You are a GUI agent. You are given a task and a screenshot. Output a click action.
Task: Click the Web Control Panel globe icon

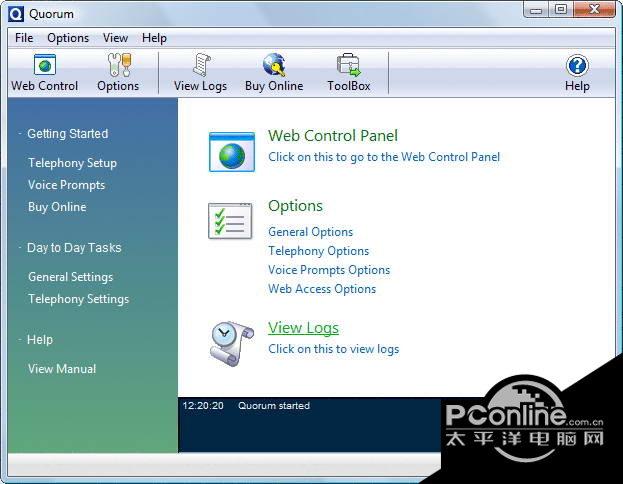click(x=232, y=152)
